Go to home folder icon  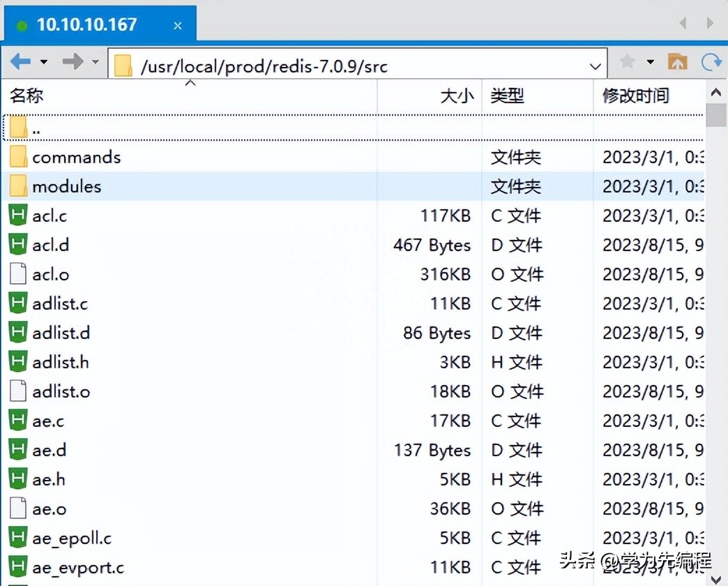click(677, 61)
